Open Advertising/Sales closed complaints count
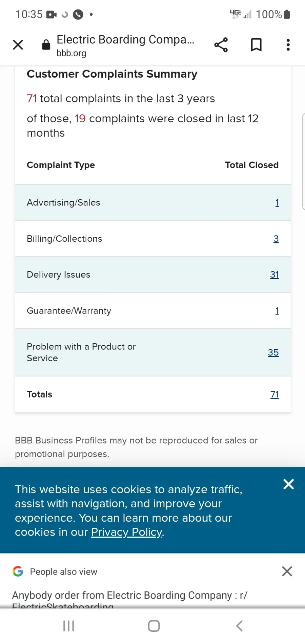 pos(277,203)
